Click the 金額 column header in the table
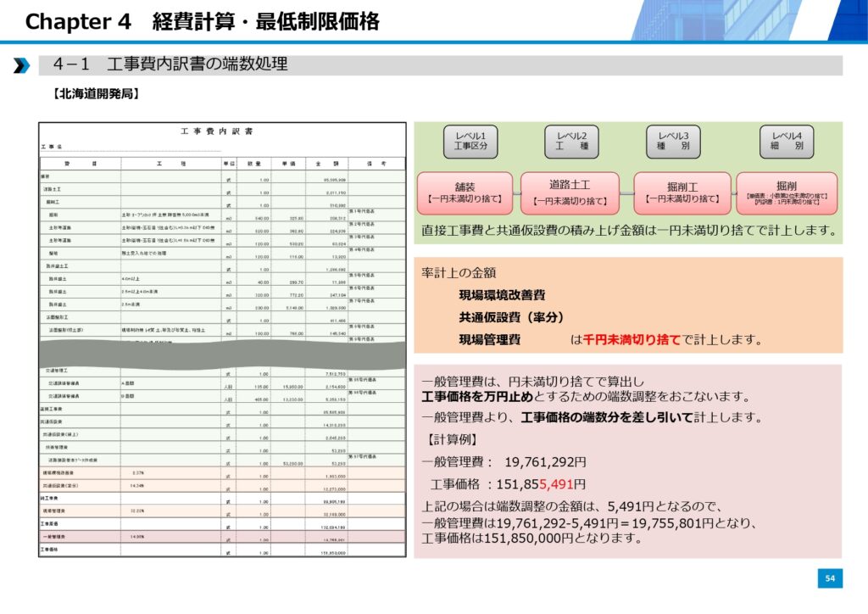This screenshot has width=868, height=614. point(326,163)
